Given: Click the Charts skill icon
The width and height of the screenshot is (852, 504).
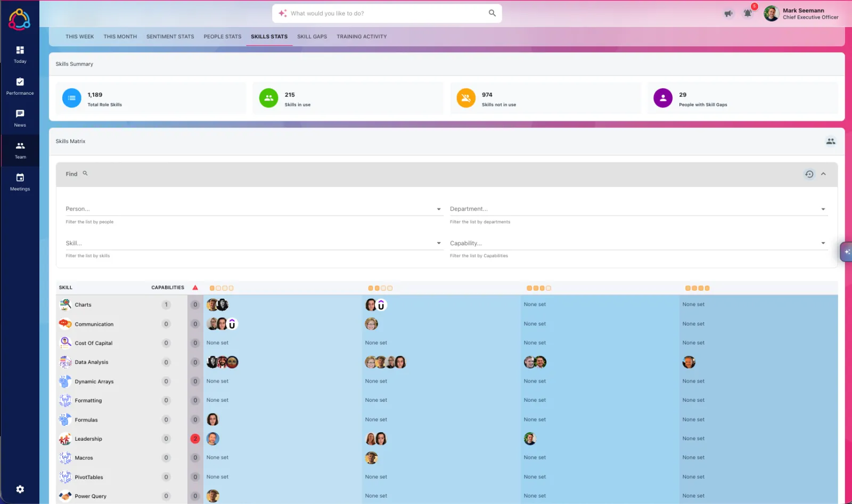Looking at the screenshot, I should (65, 304).
